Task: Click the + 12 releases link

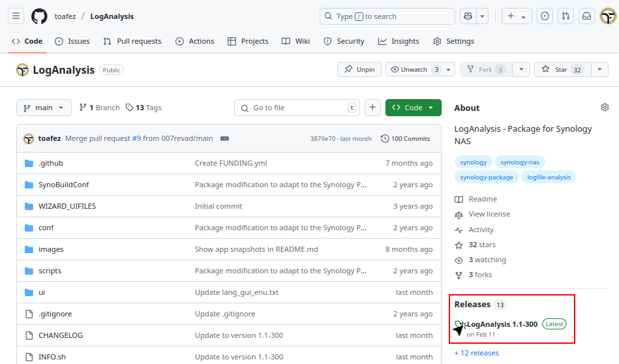Action: [476, 353]
